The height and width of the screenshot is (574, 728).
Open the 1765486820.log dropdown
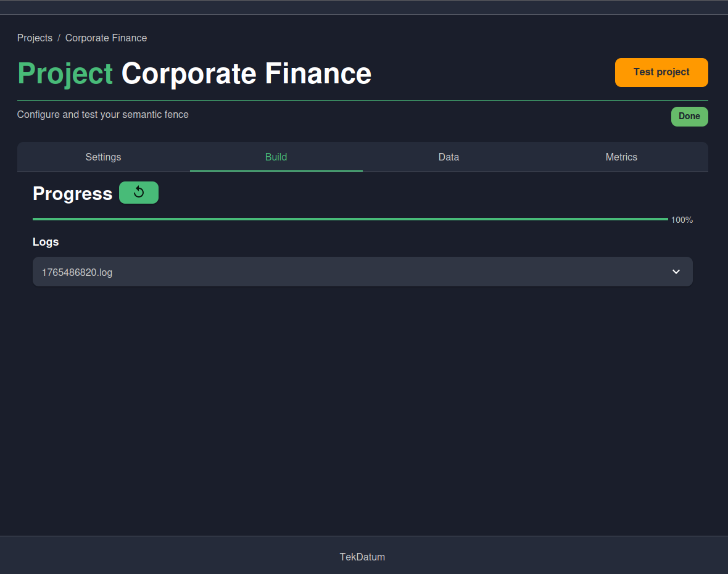(x=362, y=272)
